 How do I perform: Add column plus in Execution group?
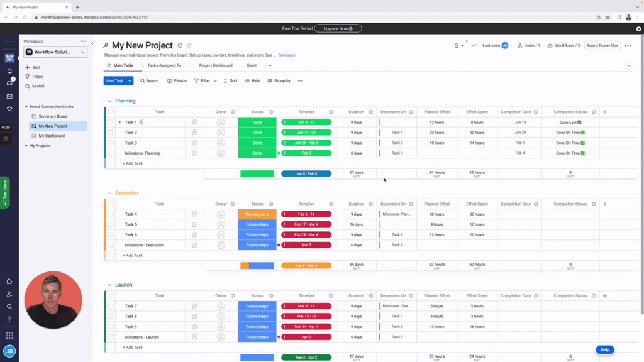pos(604,204)
